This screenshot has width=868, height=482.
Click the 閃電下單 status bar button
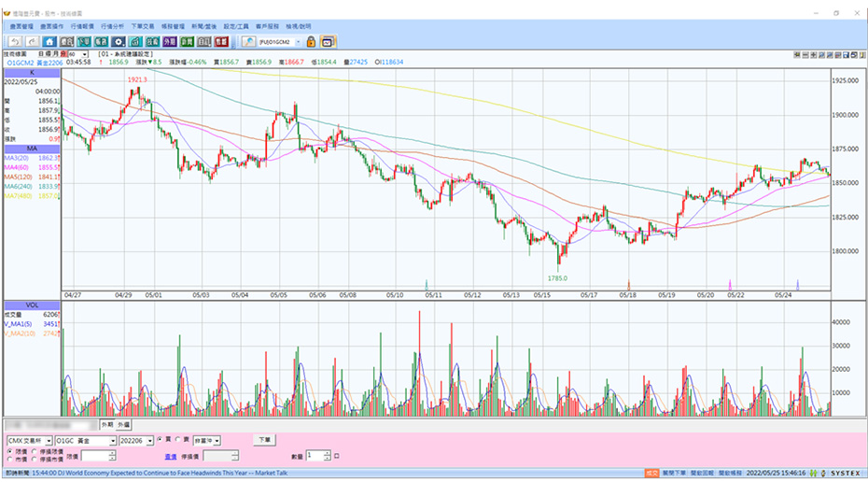click(x=674, y=474)
